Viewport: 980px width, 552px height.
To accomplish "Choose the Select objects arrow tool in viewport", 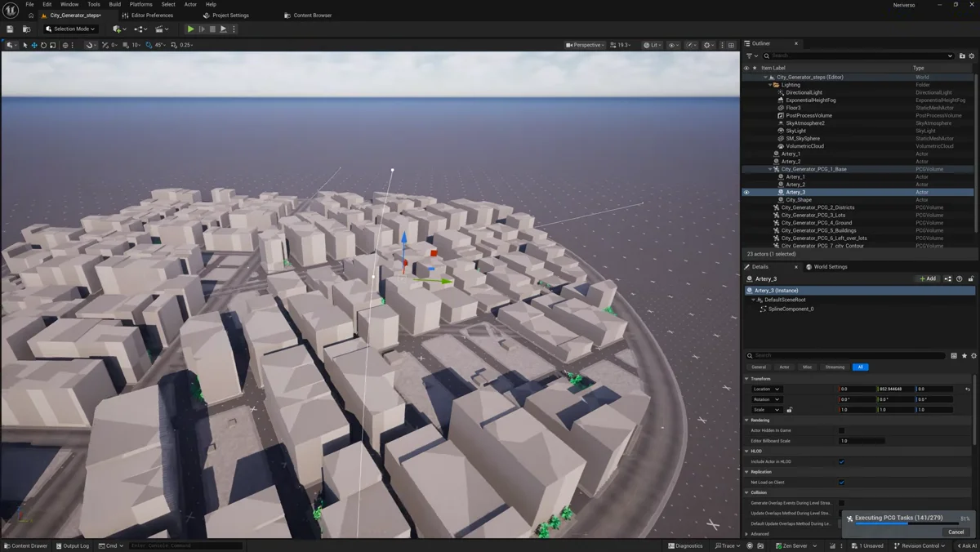I will pos(25,45).
